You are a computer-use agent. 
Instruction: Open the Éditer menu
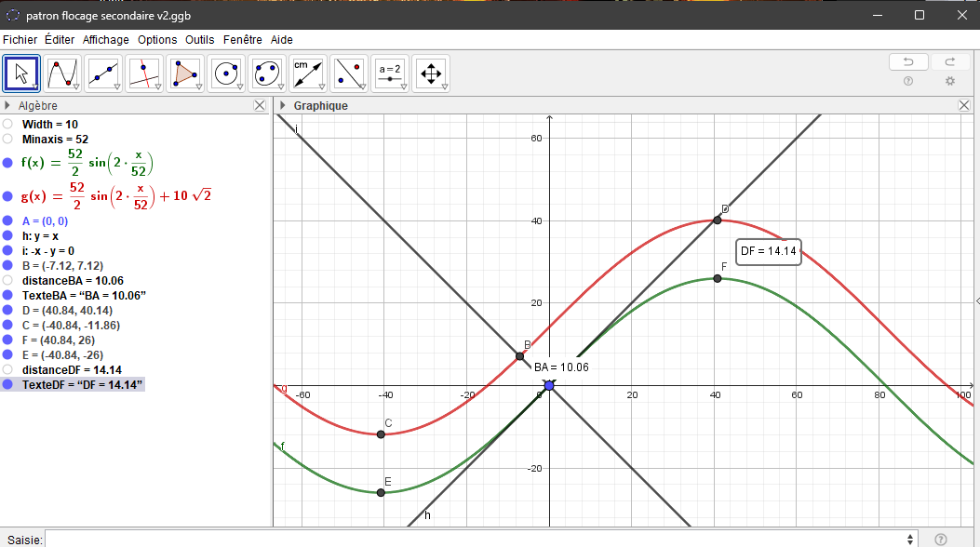coord(60,39)
